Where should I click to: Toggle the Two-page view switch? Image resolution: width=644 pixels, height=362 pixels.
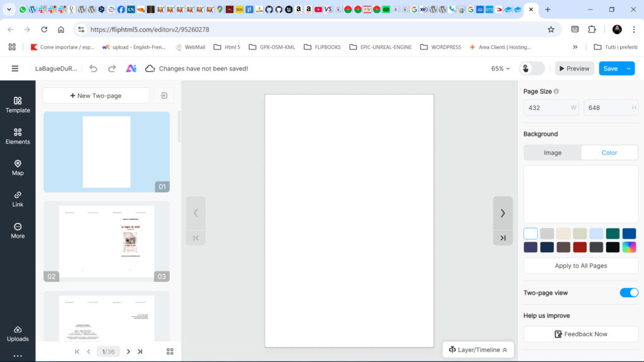pyautogui.click(x=629, y=293)
